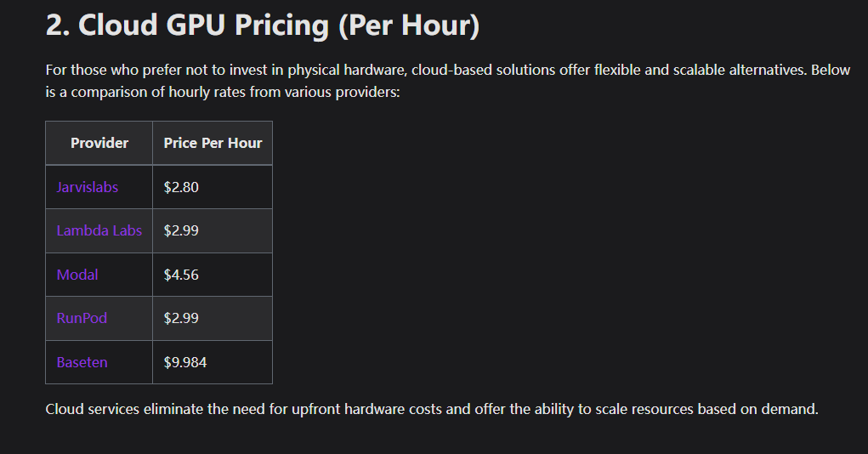
Task: Click the Price Per Hour column header
Action: (213, 143)
